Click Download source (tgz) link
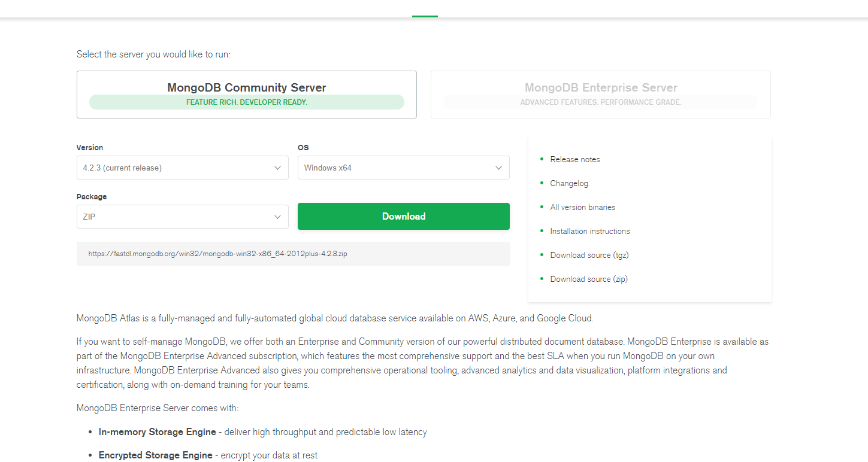The image size is (868, 462). 589,256
